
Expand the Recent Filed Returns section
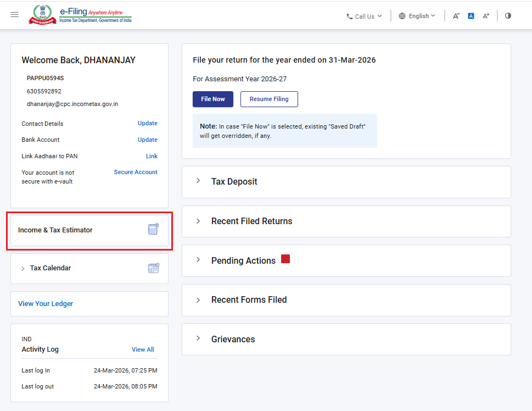198,221
